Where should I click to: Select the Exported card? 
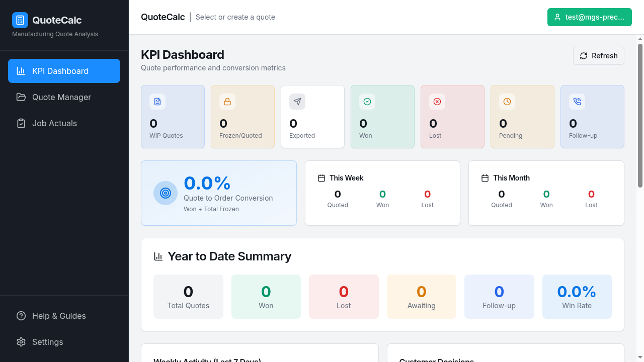(x=312, y=117)
